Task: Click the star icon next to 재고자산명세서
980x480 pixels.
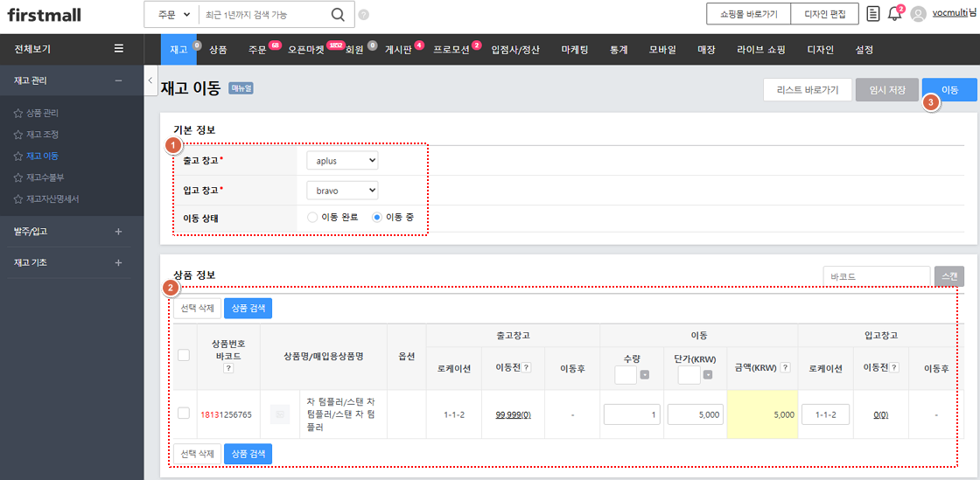Action: coord(18,199)
